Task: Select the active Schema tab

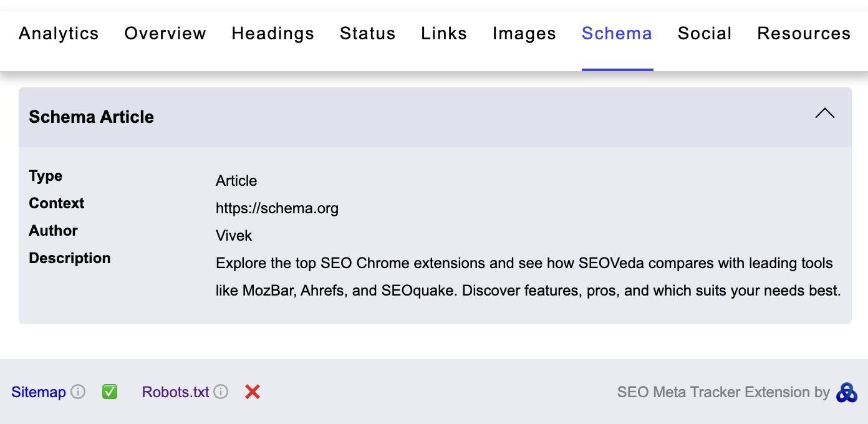Action: (x=617, y=34)
